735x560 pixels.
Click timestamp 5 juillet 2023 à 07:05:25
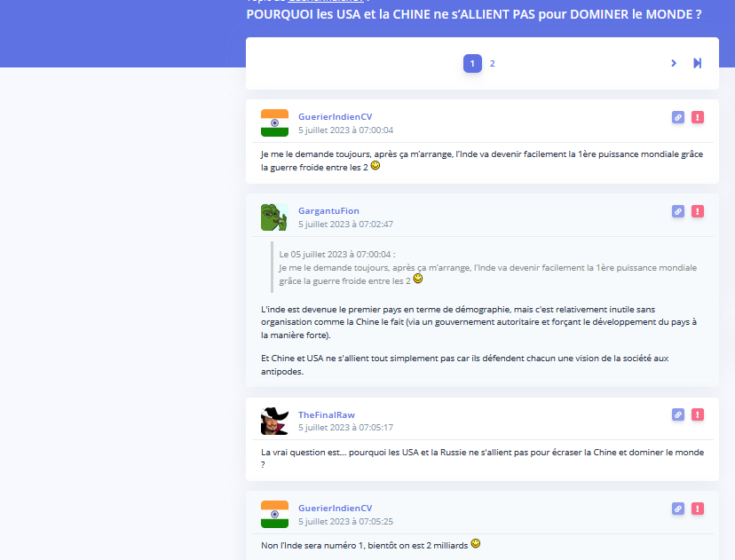click(346, 522)
